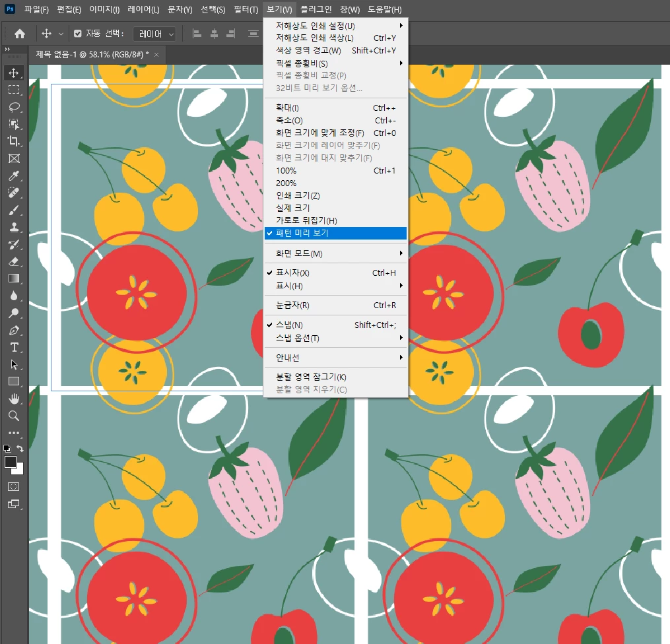Select the Pen tool
This screenshot has width=670, height=644.
(14, 330)
